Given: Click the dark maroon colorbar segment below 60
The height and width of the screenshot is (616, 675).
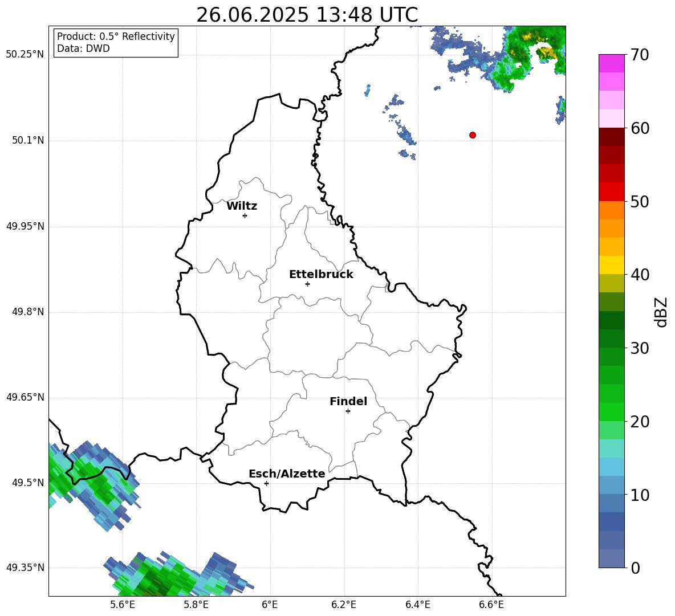Looking at the screenshot, I should coord(611,137).
